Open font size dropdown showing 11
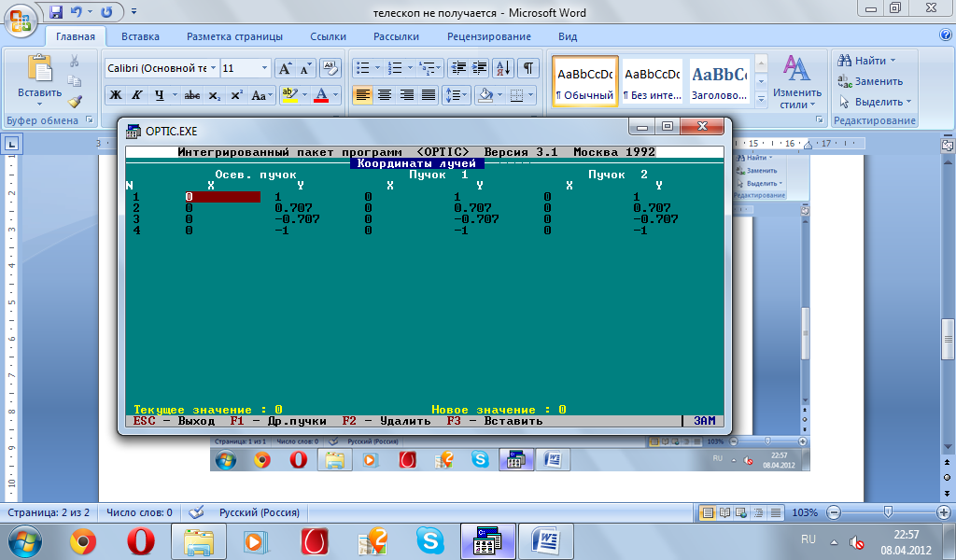Image resolution: width=956 pixels, height=560 pixels. 264,68
